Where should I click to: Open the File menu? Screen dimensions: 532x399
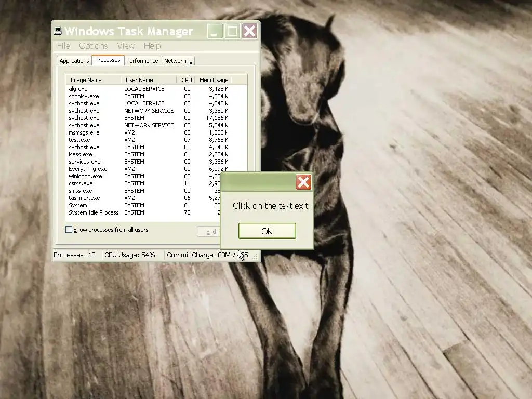63,46
